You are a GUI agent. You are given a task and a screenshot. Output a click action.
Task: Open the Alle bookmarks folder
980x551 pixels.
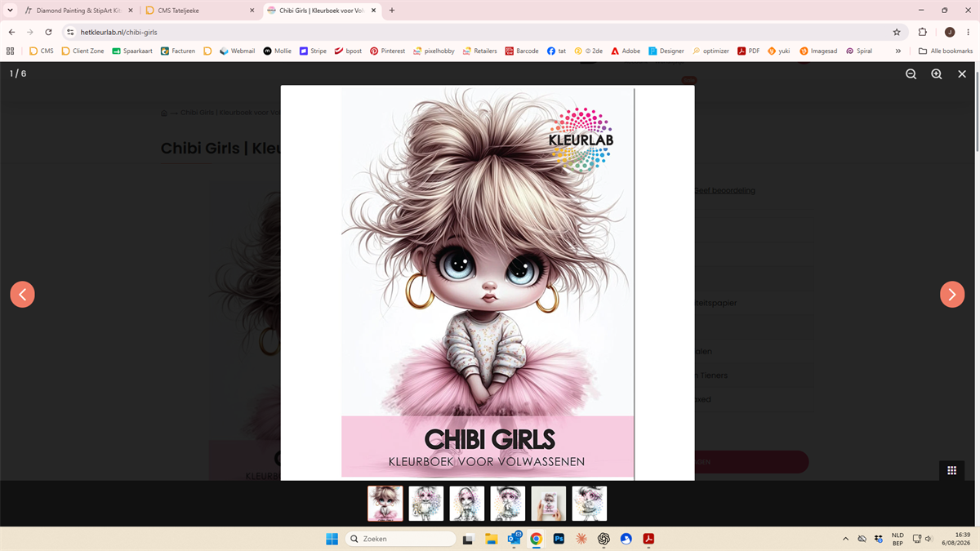click(x=945, y=51)
